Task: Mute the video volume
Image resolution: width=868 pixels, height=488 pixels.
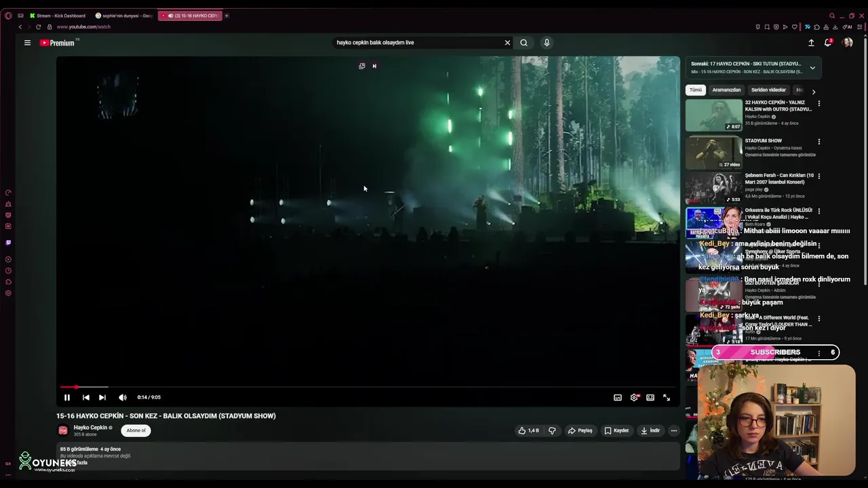Action: coord(123,398)
